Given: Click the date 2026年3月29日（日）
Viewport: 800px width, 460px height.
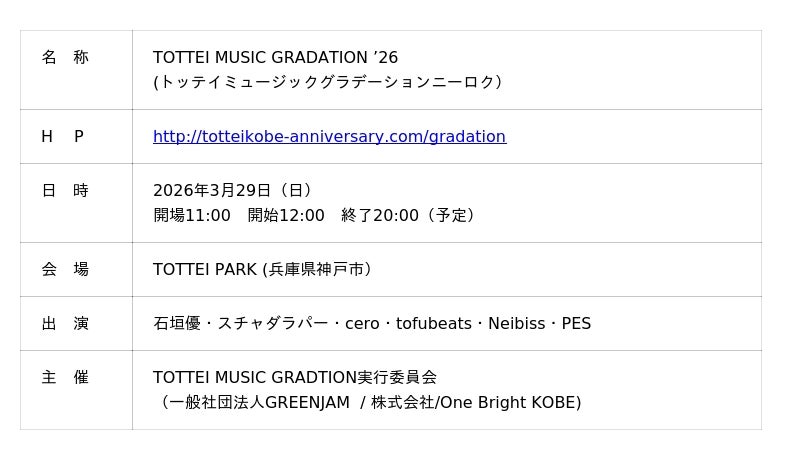Looking at the screenshot, I should [x=232, y=190].
